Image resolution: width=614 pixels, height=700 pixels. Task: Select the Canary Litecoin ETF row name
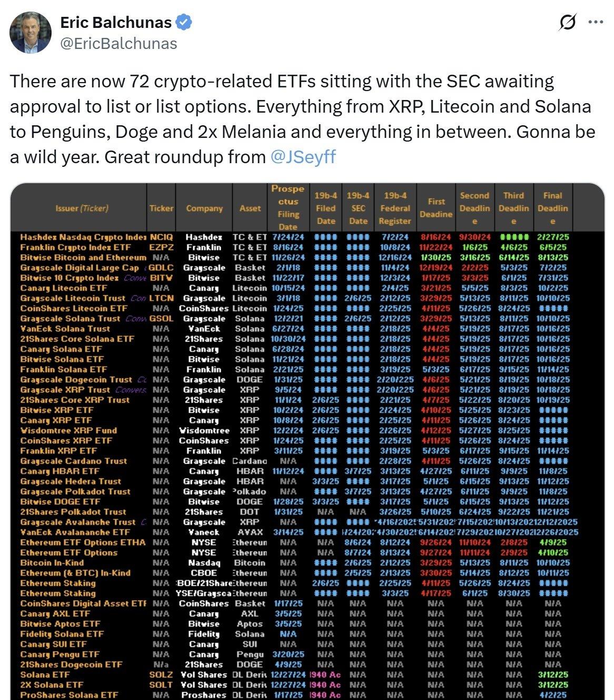click(64, 288)
